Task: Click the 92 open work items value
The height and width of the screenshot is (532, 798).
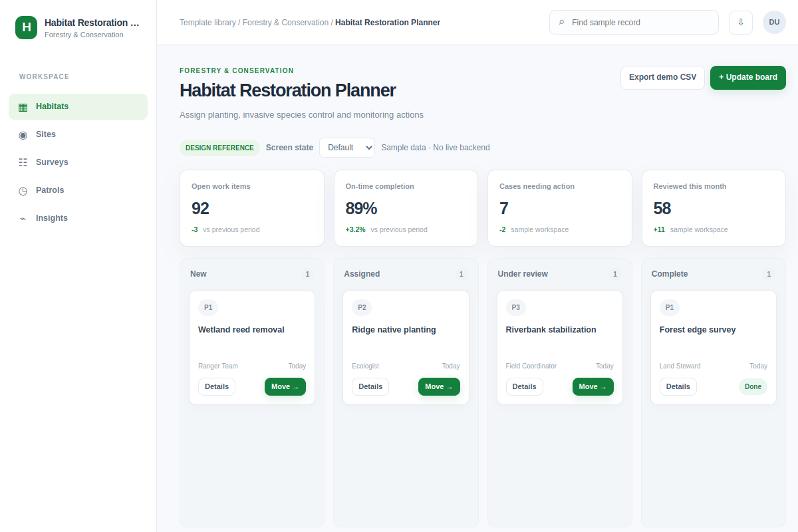Action: [x=200, y=209]
